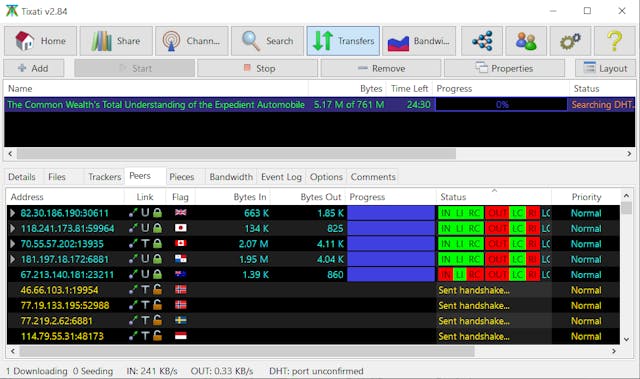Click the Norway flag for 77.19.133.195
640x379 pixels.
point(180,305)
